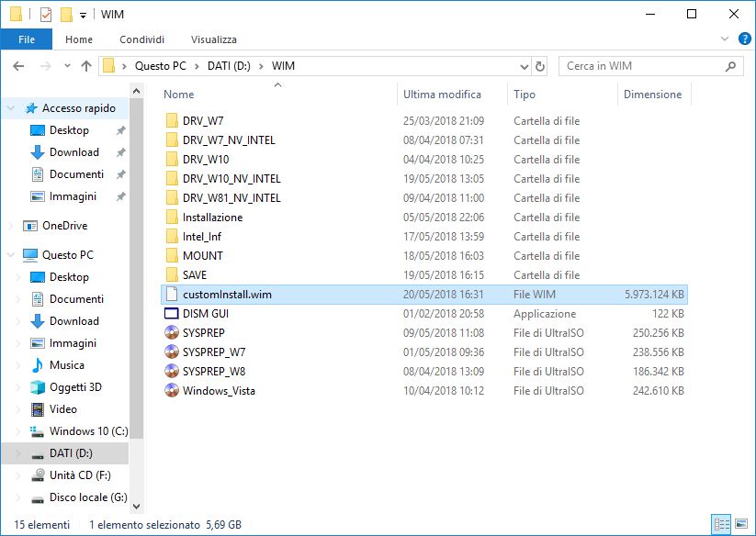Select pinned Immagini under Accesso rapido
This screenshot has width=756, height=536.
(x=73, y=196)
